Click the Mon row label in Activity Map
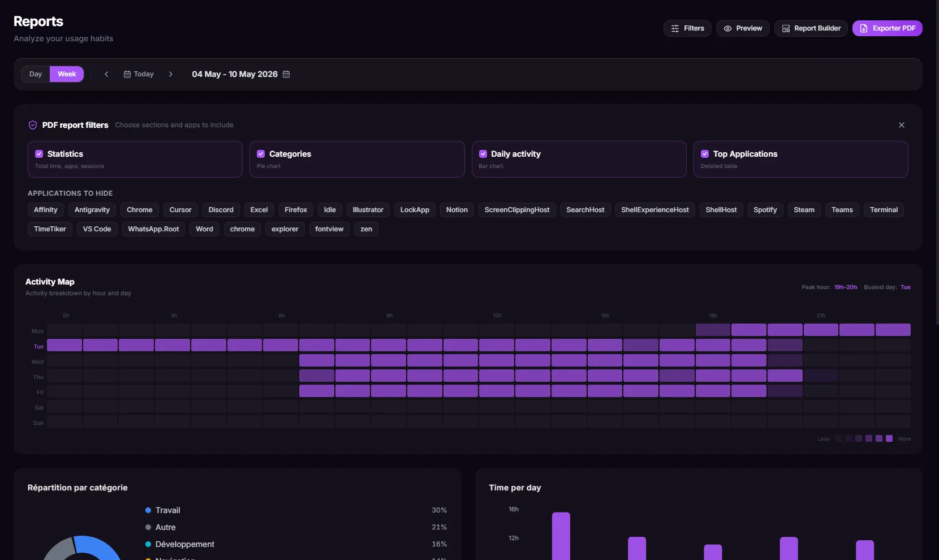Image resolution: width=939 pixels, height=560 pixels. [37, 331]
